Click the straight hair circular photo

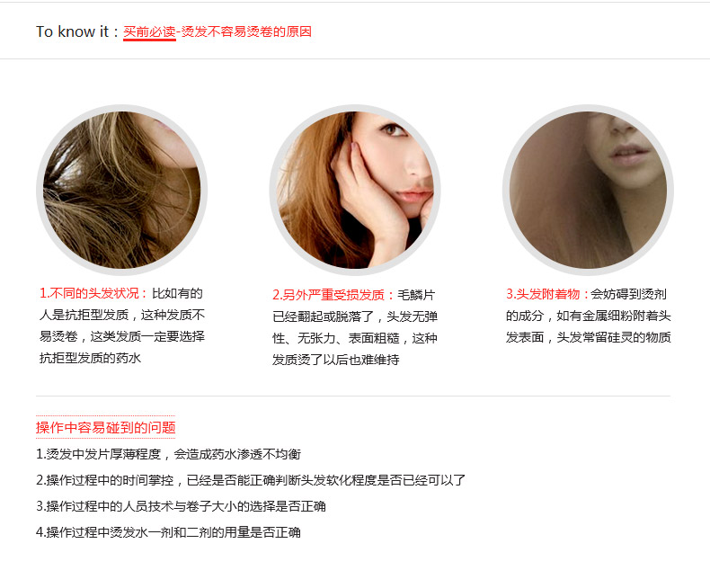pos(588,190)
